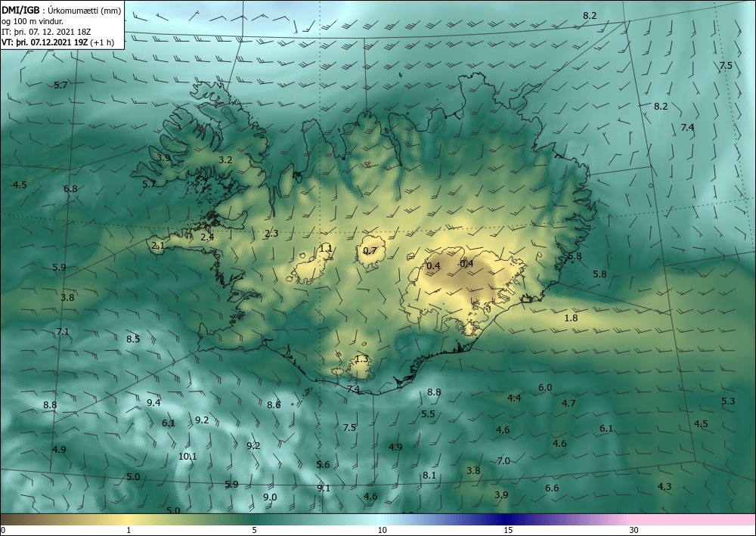The width and height of the screenshot is (756, 536).
Task: Select the 'IT: þri. 07. 12. 2021 18Z' line
Action: [x=46, y=32]
